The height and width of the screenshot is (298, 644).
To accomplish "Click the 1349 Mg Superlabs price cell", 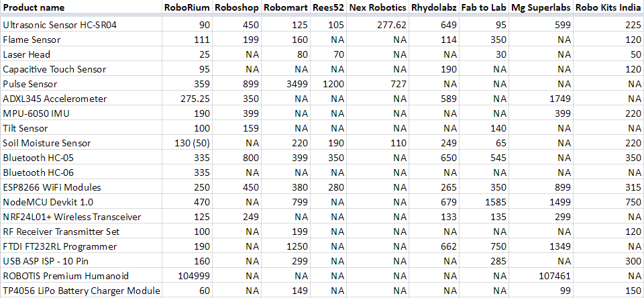I will coord(541,246).
